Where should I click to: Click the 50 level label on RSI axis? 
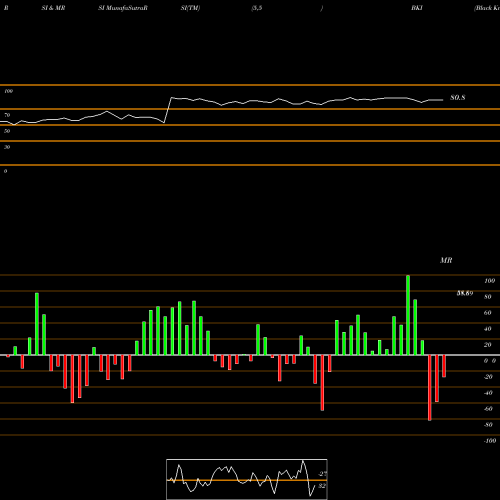(x=7, y=131)
